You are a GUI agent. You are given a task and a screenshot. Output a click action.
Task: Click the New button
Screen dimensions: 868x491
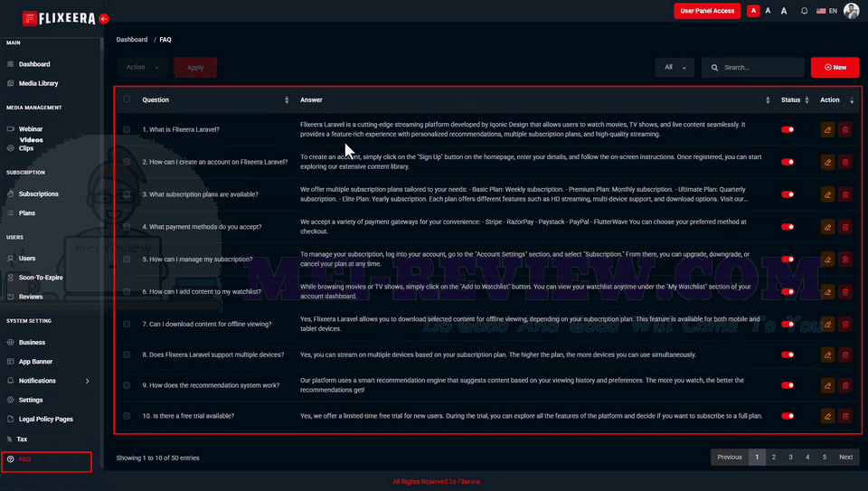835,68
